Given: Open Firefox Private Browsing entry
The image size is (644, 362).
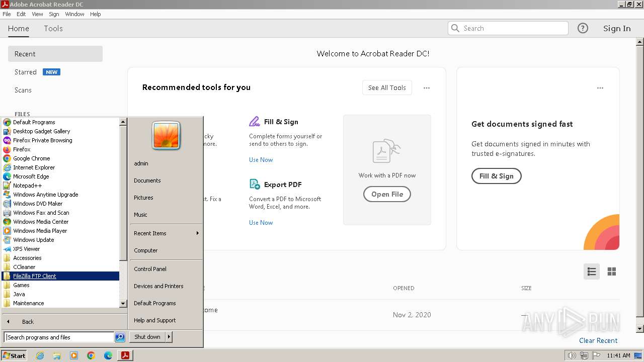Looking at the screenshot, I should [42, 140].
